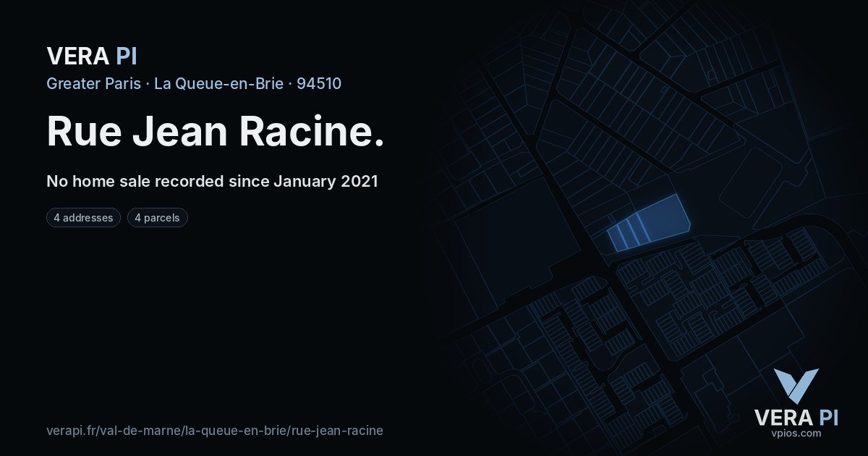Click the highlighted blue parcels on the map

(648, 224)
